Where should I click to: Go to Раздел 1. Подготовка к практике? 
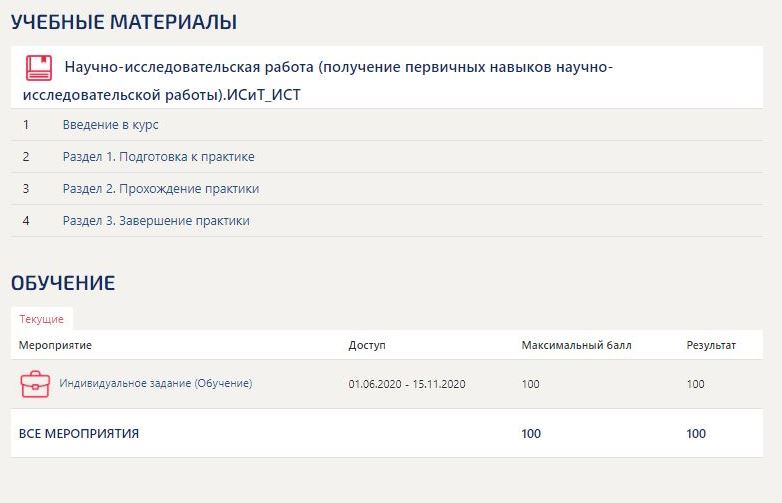(158, 157)
